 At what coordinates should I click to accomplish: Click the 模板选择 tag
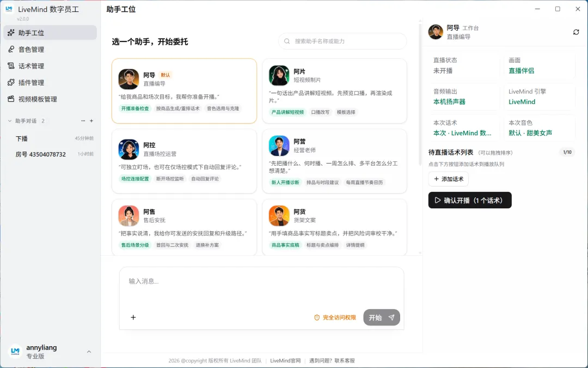point(346,112)
